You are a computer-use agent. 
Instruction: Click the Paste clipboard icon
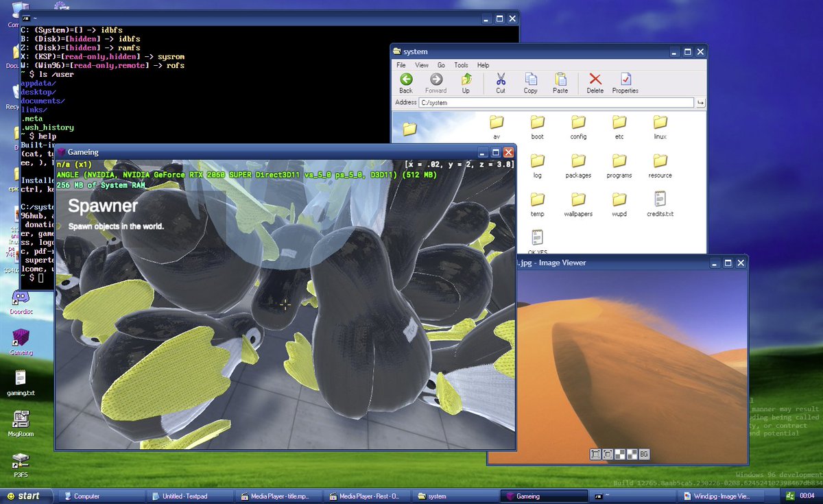(x=560, y=83)
